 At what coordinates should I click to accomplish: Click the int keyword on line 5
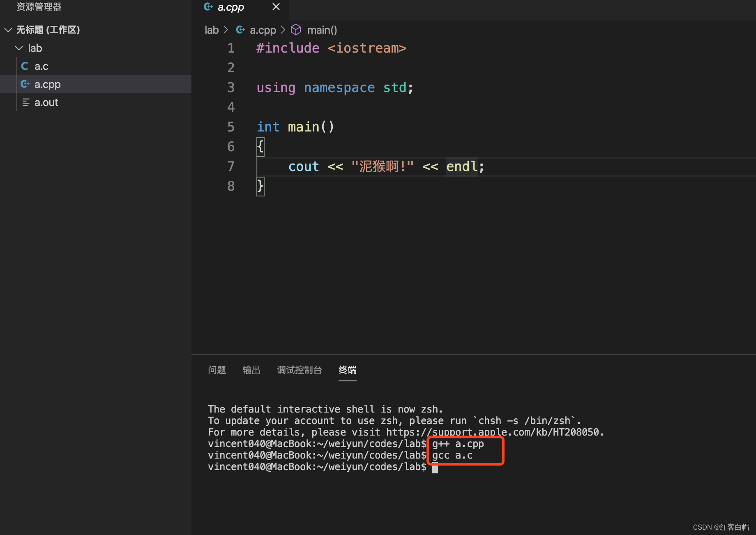click(x=268, y=127)
